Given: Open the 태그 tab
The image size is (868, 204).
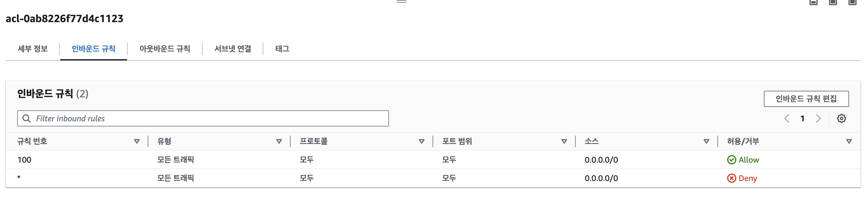Looking at the screenshot, I should [282, 49].
